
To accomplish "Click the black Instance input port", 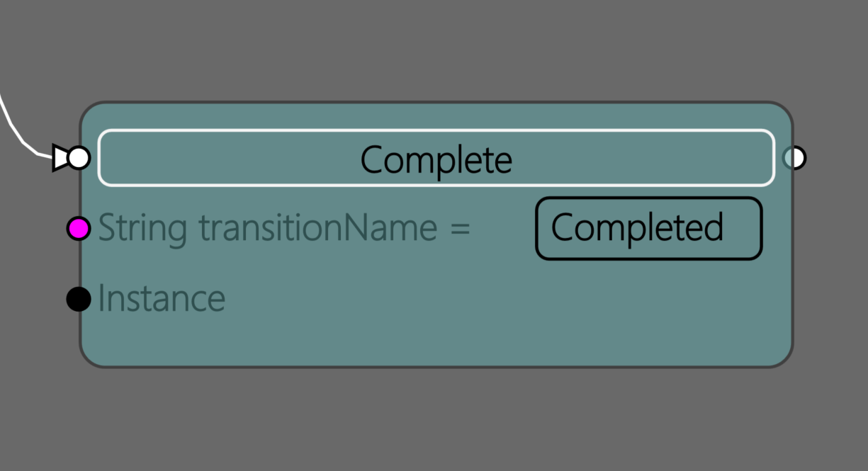I will coord(79,299).
